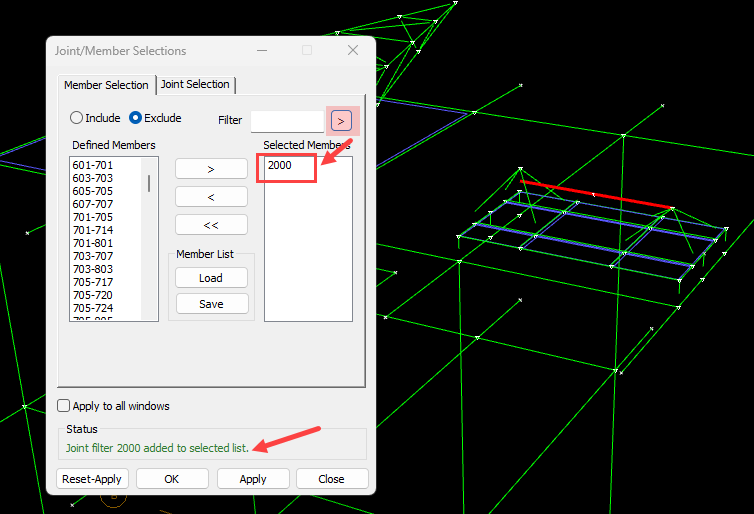
Task: Select the Include radio button
Action: click(x=95, y=118)
